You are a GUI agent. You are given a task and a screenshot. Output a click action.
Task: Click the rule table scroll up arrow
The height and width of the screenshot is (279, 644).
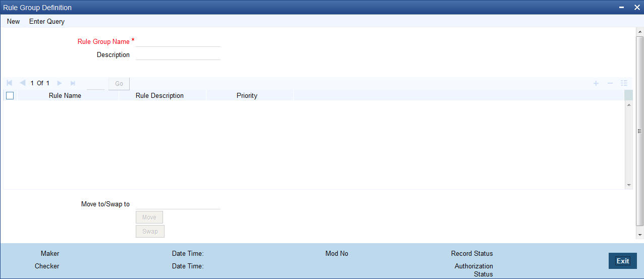click(629, 104)
